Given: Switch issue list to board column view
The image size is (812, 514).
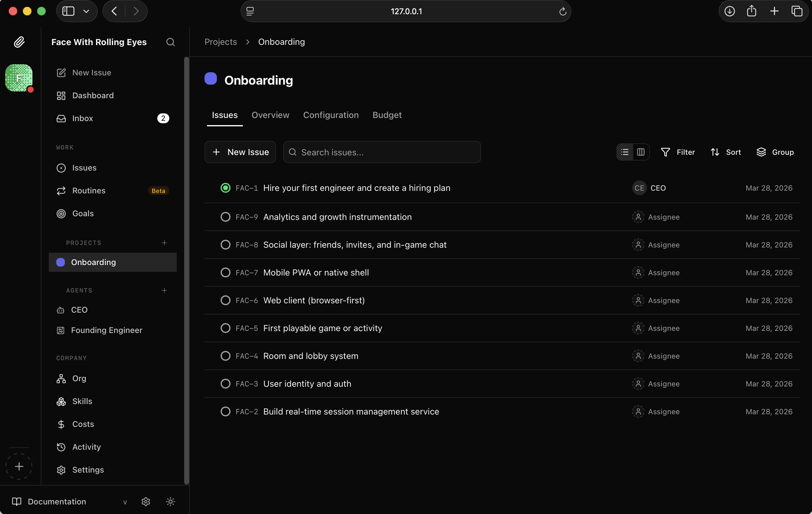Looking at the screenshot, I should (640, 152).
